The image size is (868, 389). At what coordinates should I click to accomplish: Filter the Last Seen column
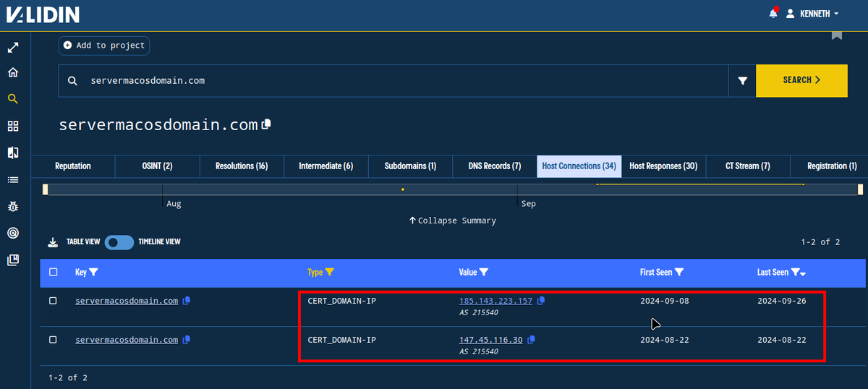click(x=795, y=273)
